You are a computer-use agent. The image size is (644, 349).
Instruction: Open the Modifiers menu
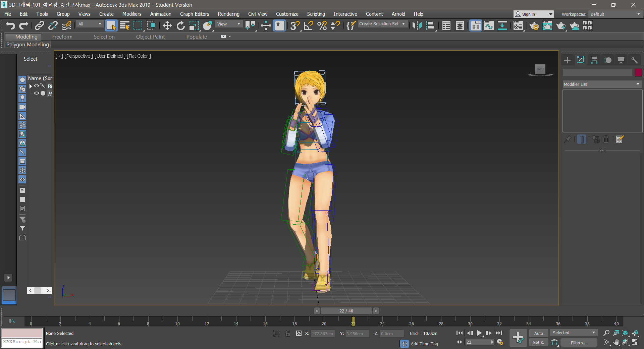pos(132,14)
